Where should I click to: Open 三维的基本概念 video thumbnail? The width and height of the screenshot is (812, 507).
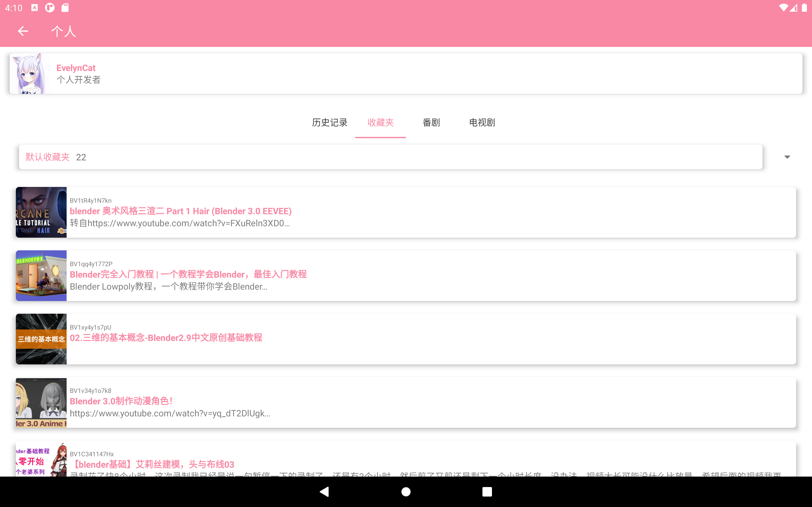click(x=41, y=339)
